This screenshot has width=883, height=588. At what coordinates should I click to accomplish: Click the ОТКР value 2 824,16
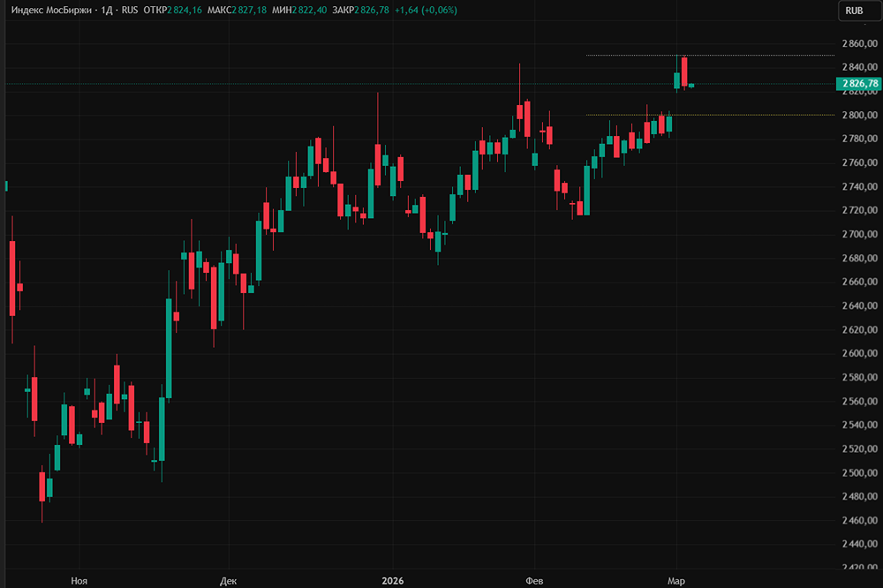coord(185,10)
